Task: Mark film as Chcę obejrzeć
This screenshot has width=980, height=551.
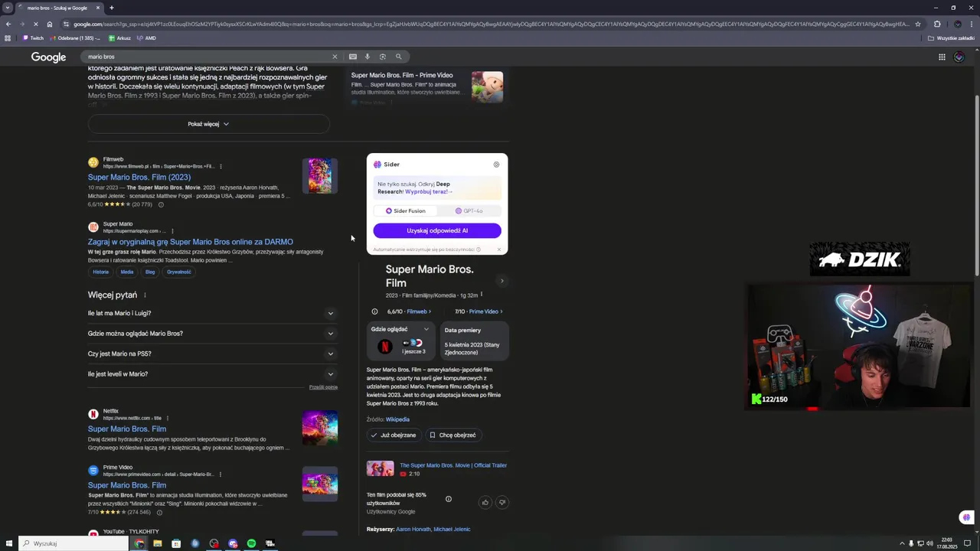Action: (453, 435)
